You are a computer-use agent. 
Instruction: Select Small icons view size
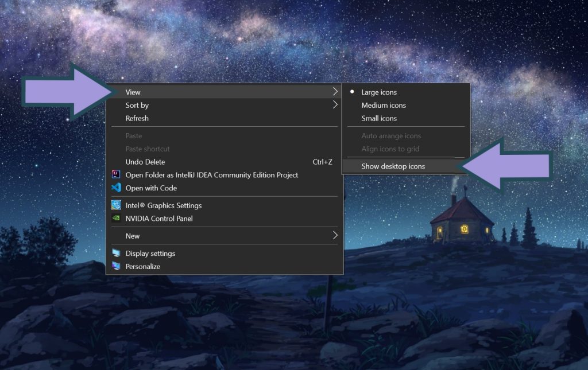[380, 118]
